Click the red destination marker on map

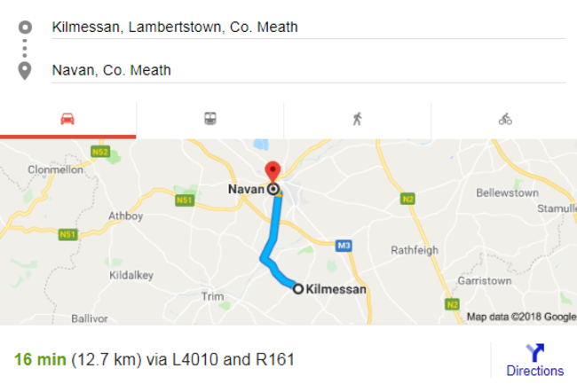pos(273,170)
